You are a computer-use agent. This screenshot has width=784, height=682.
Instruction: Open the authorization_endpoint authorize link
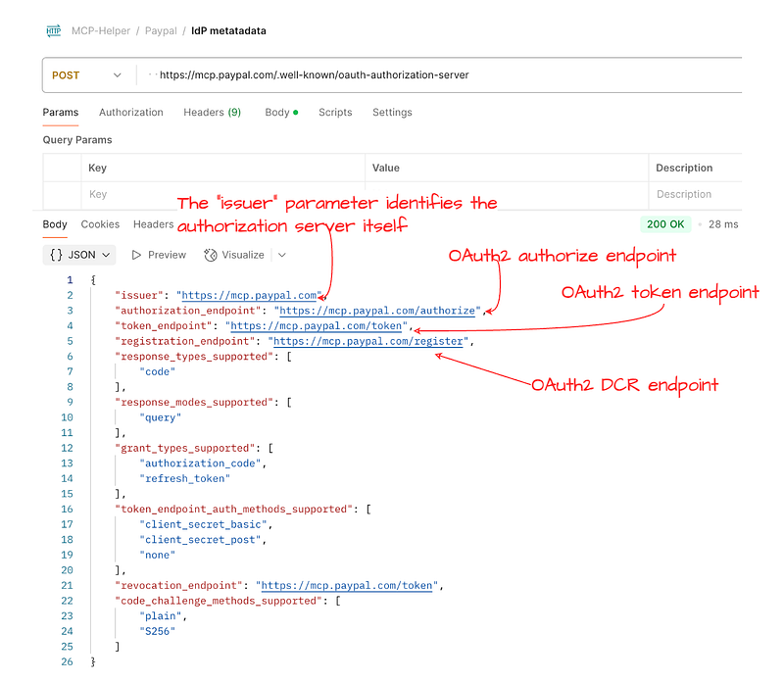click(x=377, y=311)
